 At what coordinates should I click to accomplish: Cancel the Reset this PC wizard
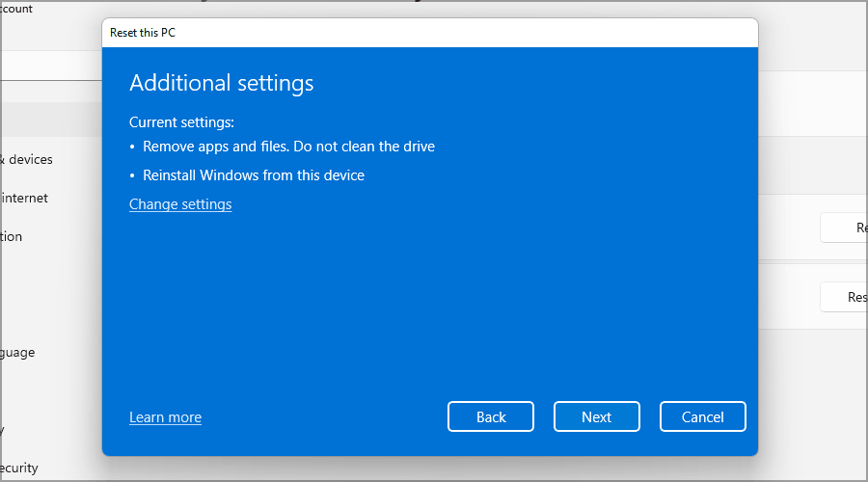click(702, 416)
